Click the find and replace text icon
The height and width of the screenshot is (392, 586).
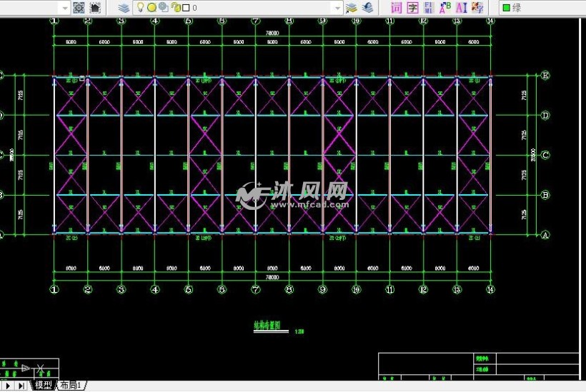click(429, 8)
